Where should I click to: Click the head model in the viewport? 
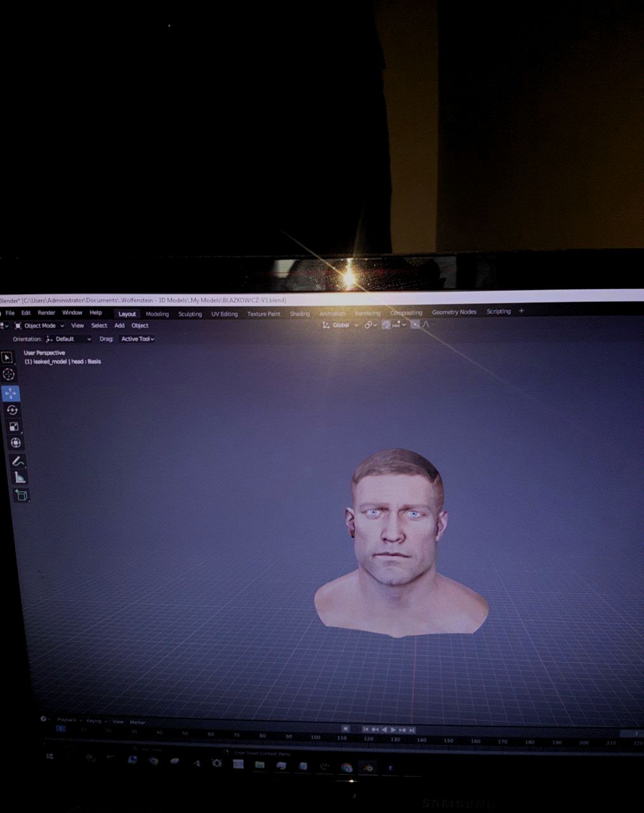[x=400, y=543]
